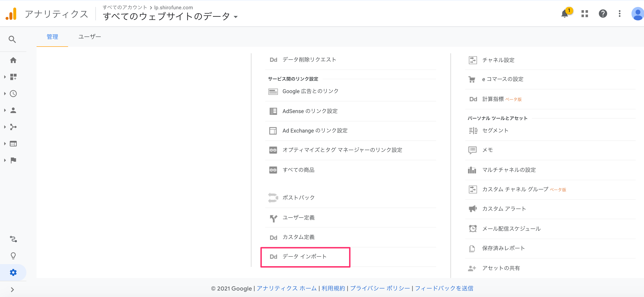This screenshot has width=644, height=297.
Task: Open the Conversions flag icon in sidebar
Action: coord(13,160)
